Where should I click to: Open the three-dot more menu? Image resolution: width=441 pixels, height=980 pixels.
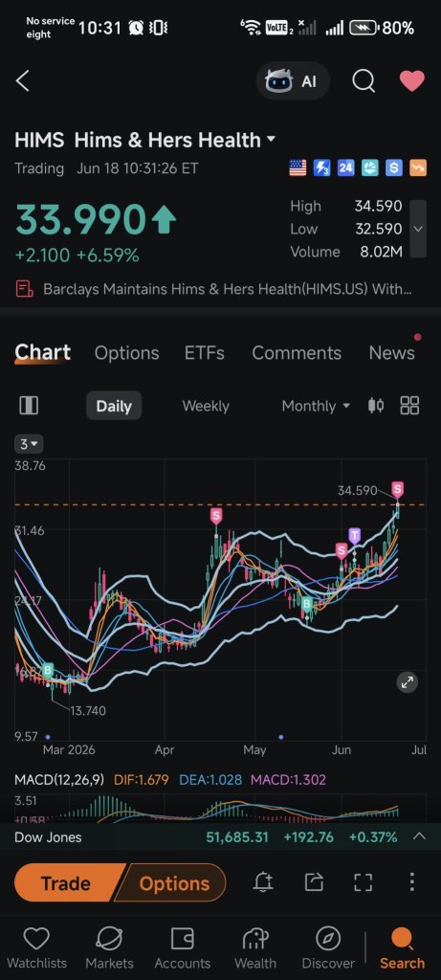[411, 881]
